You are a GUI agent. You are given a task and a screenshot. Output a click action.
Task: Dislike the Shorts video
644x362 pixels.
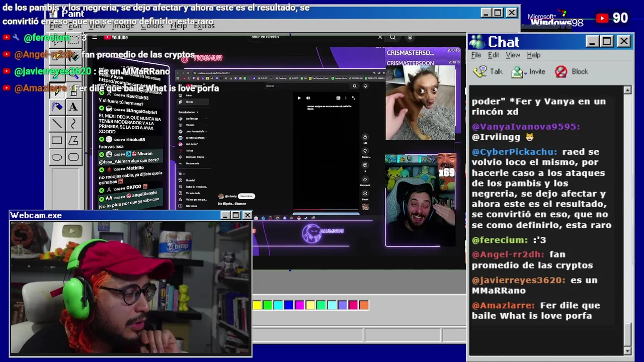tap(365, 151)
